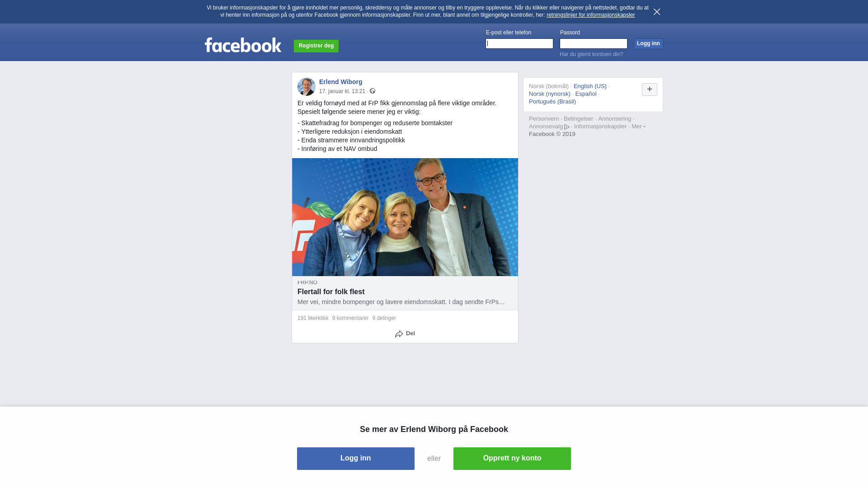Image resolution: width=868 pixels, height=488 pixels.
Task: Open Har du glemt kontoen din link
Action: (591, 54)
